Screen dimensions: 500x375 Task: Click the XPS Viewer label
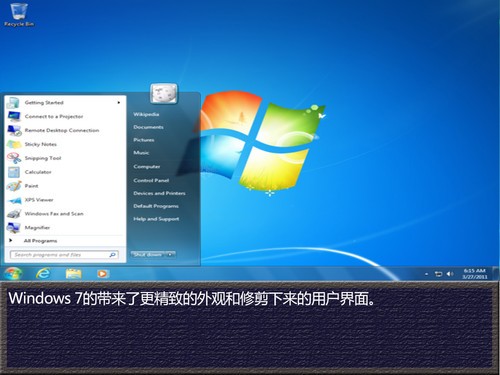click(39, 200)
